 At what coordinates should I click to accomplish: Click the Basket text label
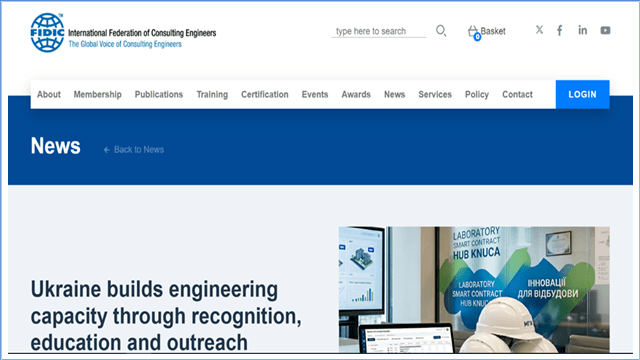(493, 31)
